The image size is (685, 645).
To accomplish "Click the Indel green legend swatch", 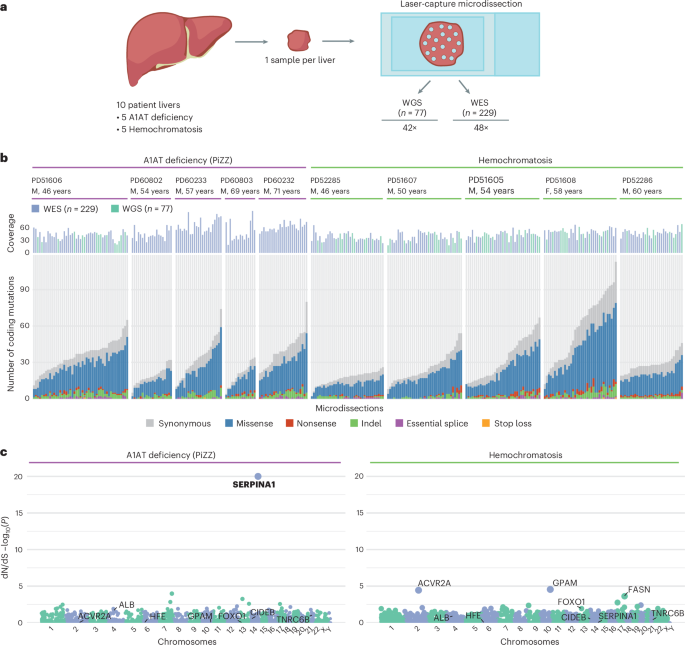I will pos(354,423).
